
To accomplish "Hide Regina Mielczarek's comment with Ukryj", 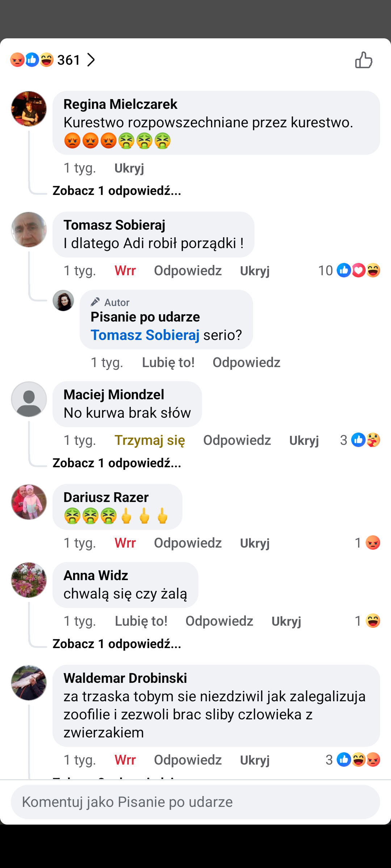I will pos(129,168).
